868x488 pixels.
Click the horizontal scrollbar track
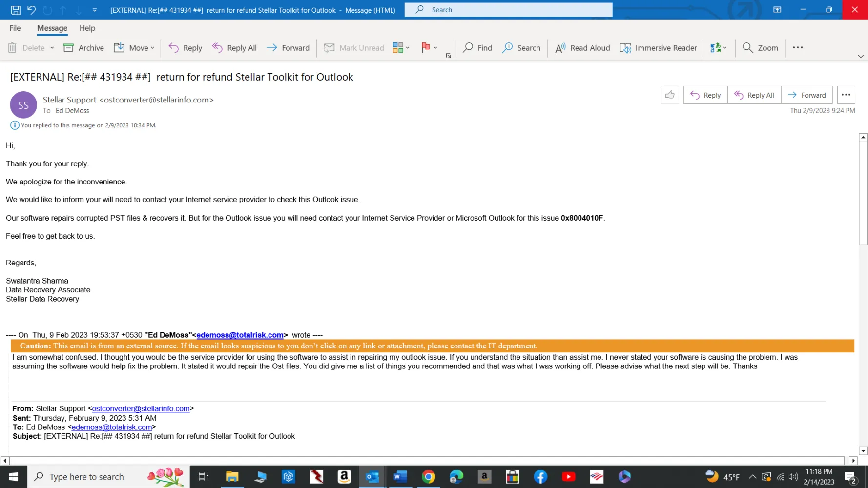[427, 461]
